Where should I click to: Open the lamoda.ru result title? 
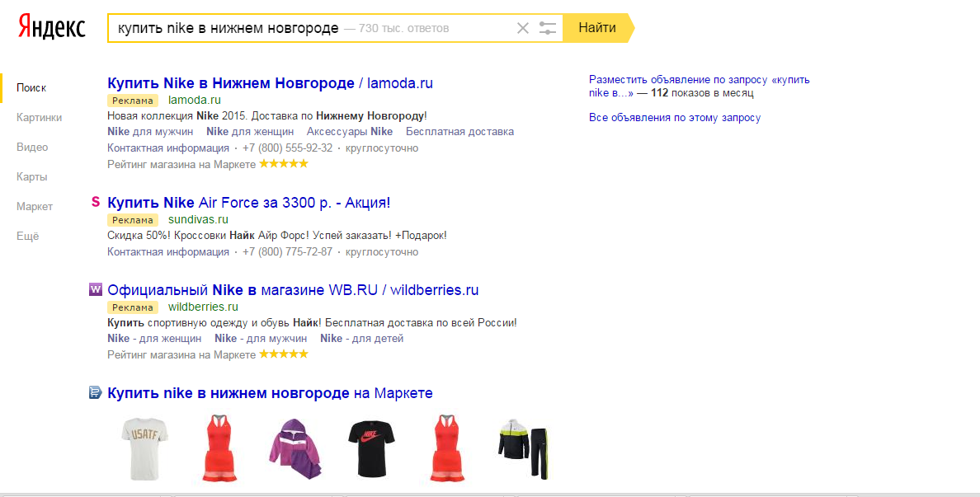pyautogui.click(x=270, y=83)
